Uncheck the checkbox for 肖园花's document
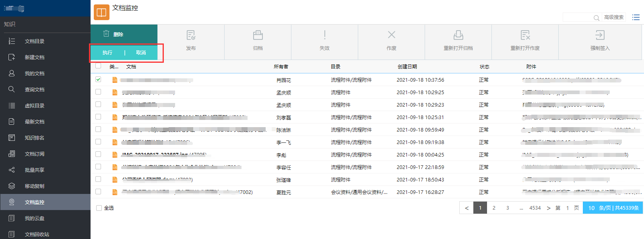The image size is (644, 239). [98, 79]
